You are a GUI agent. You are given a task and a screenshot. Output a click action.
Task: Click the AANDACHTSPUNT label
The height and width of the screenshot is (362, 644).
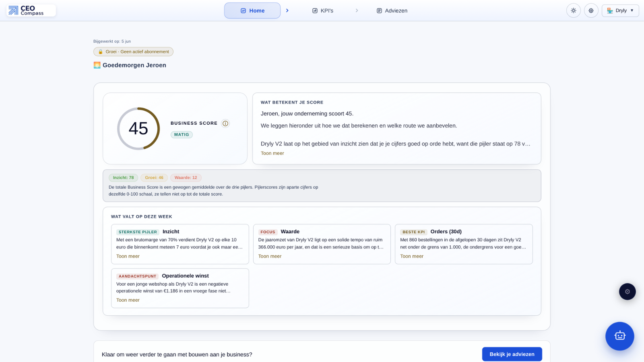[137, 276]
